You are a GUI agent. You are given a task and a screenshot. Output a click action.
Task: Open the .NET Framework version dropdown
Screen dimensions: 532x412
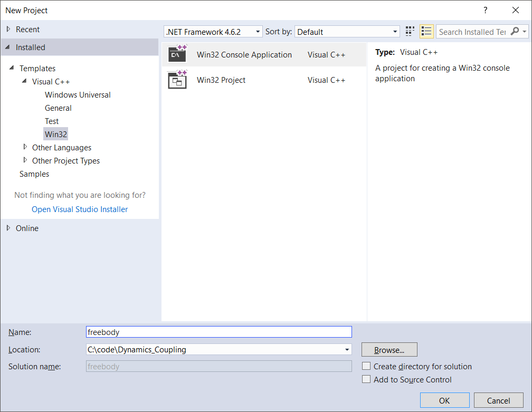(213, 32)
